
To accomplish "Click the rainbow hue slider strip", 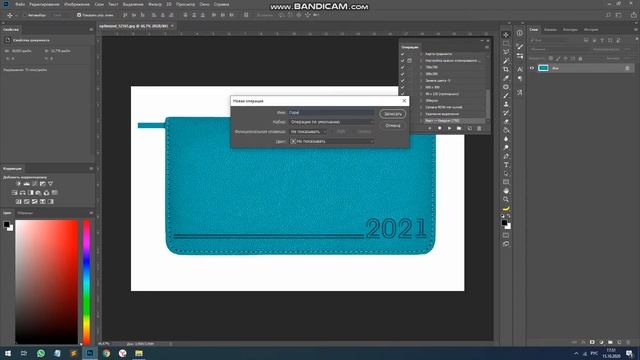I will point(87,282).
